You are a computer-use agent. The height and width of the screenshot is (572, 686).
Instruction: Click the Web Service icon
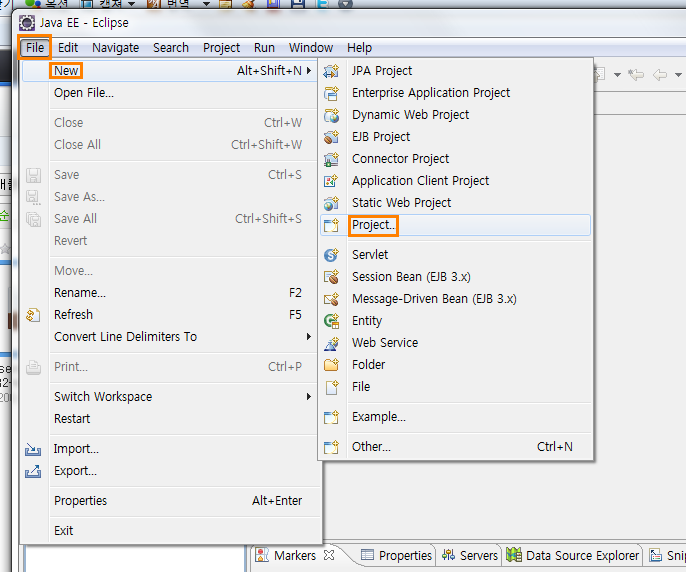click(x=331, y=344)
